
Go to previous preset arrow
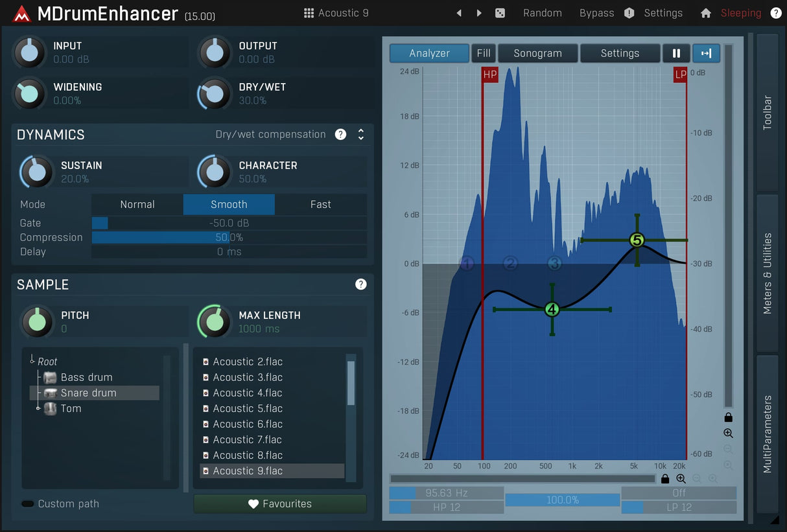(459, 13)
